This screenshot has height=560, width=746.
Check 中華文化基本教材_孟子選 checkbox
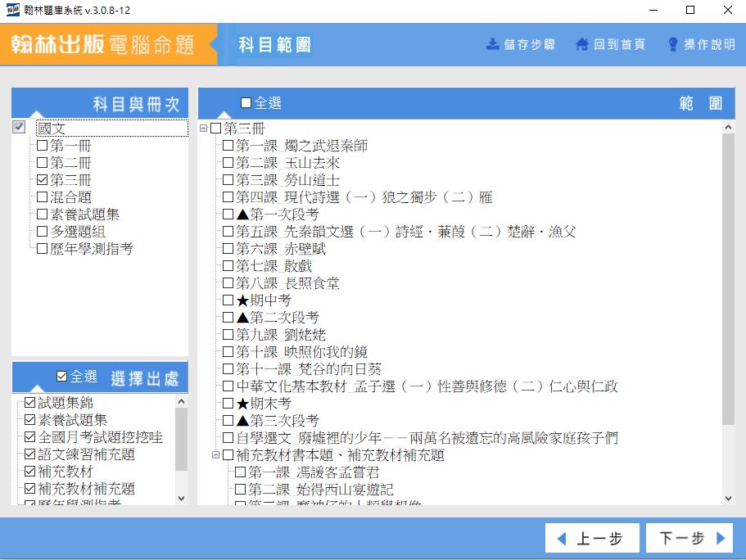228,386
